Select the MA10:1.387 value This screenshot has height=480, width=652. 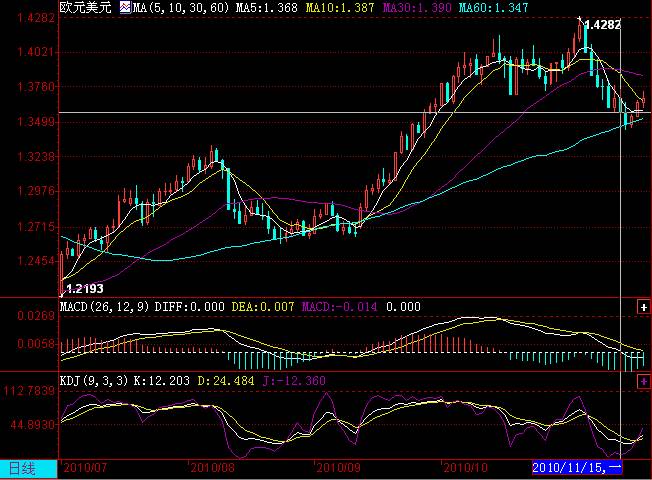click(x=340, y=7)
